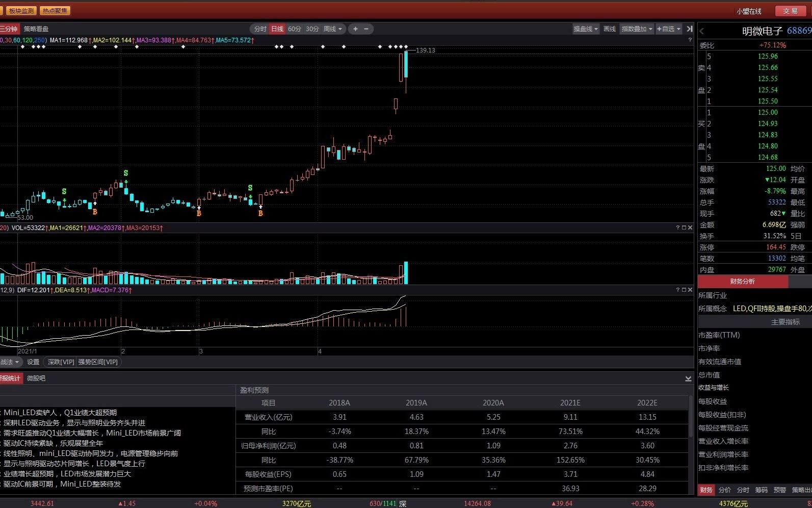The image size is (812, 508).
Task: Click the green S sell signal near February peak
Action: pyautogui.click(x=126, y=173)
